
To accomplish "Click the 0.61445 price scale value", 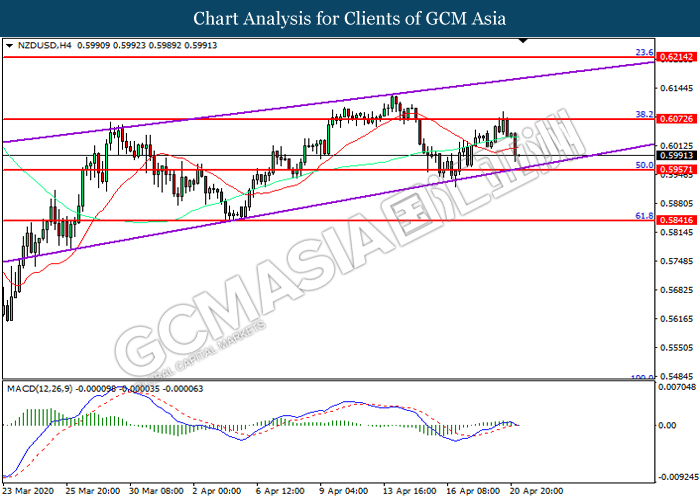I will click(677, 88).
